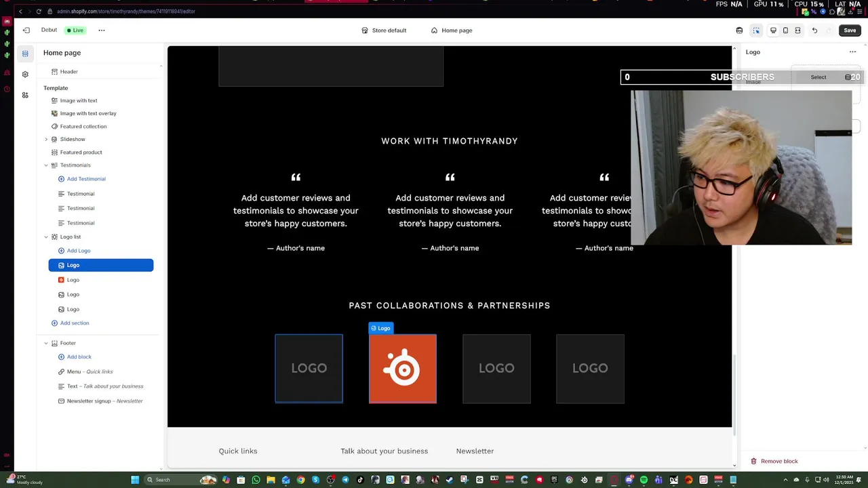Open the App embeds icon in left rail
This screenshot has width=868, height=488.
click(25, 95)
